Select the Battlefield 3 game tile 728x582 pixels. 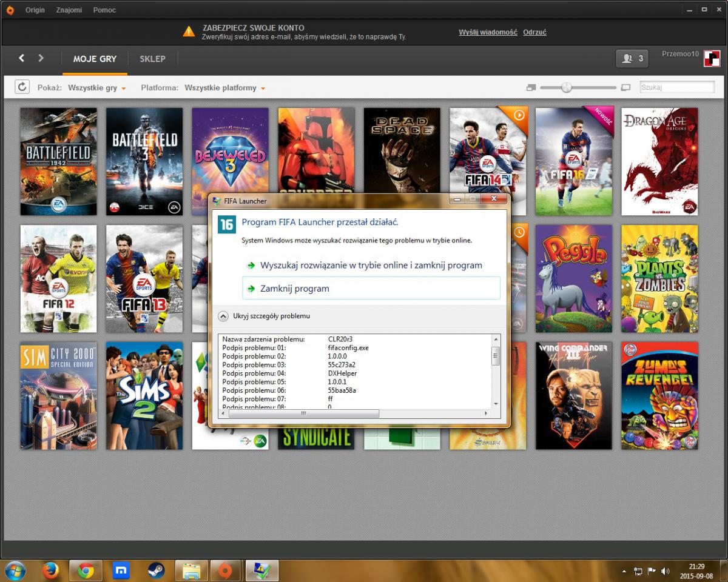click(144, 162)
